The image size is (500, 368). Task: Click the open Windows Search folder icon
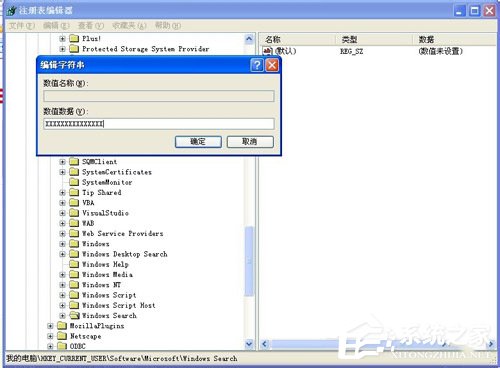[74, 316]
